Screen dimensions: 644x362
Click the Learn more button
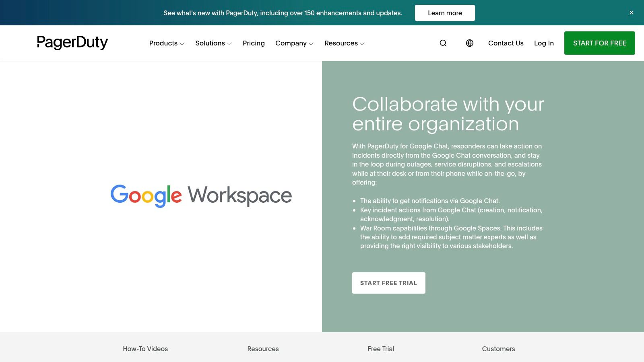coord(445,12)
